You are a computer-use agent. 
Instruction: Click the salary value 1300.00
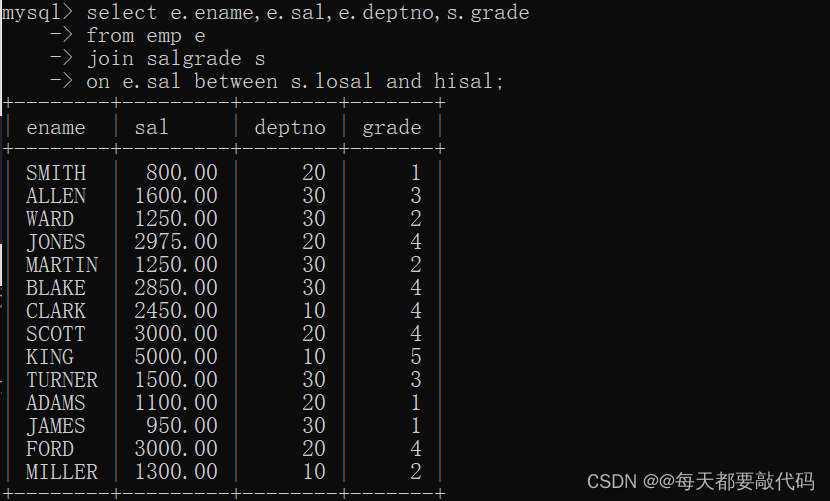tap(176, 472)
